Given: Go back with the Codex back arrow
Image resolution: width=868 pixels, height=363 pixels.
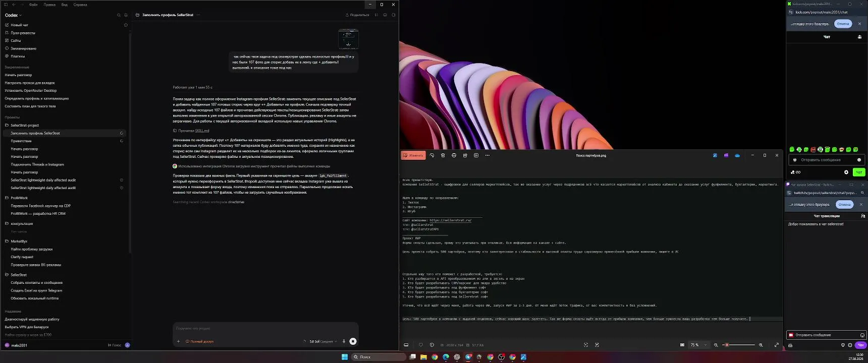Looking at the screenshot, I should (14, 5).
